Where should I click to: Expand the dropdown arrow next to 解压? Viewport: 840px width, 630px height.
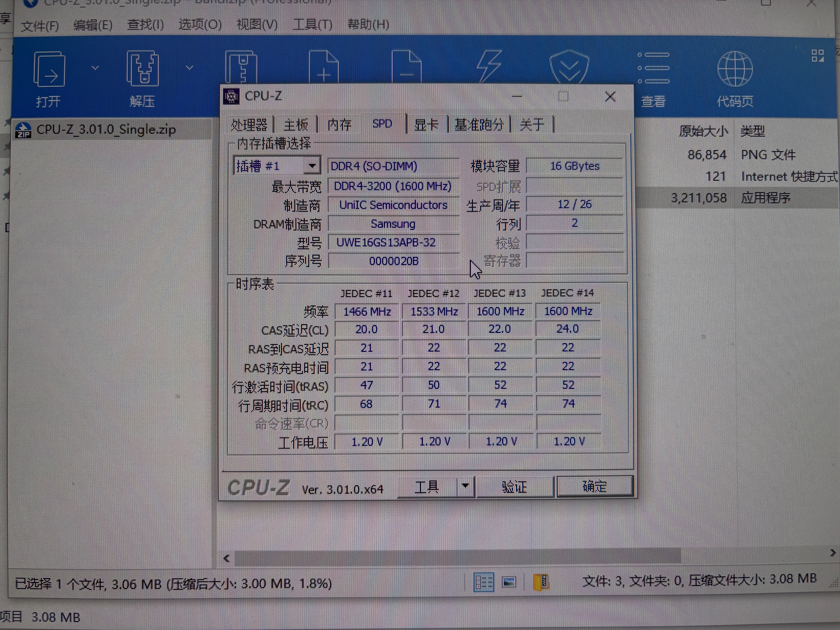point(189,68)
